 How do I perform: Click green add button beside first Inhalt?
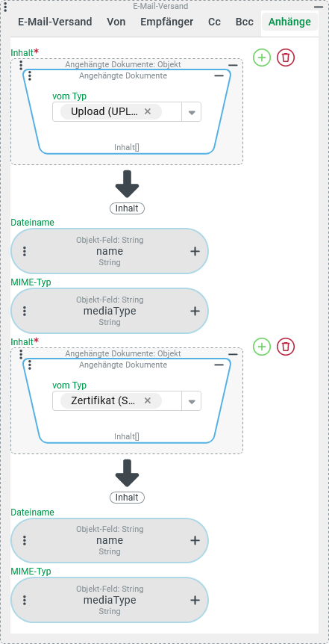click(x=262, y=58)
